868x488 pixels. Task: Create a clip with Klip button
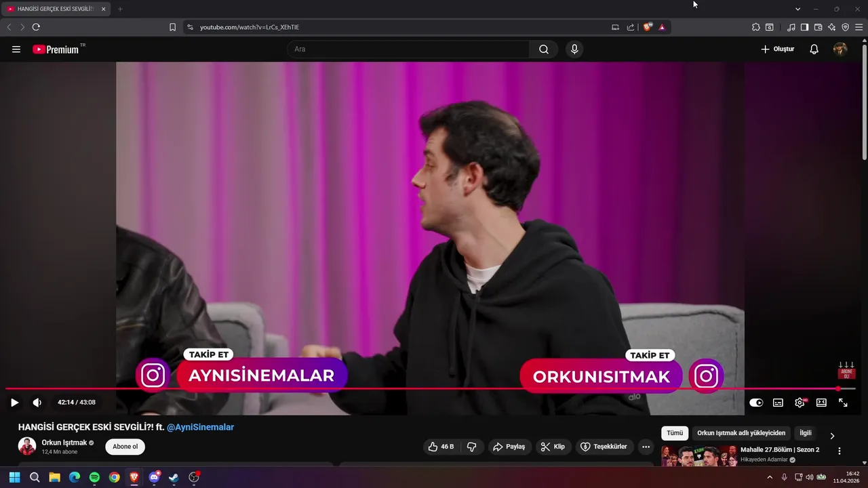(x=553, y=447)
